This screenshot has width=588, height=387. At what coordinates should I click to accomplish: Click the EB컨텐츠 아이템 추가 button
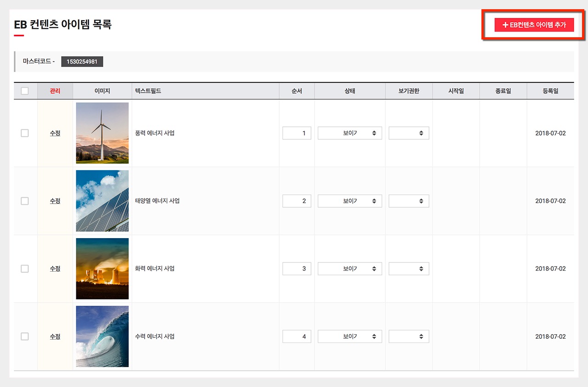click(x=534, y=25)
